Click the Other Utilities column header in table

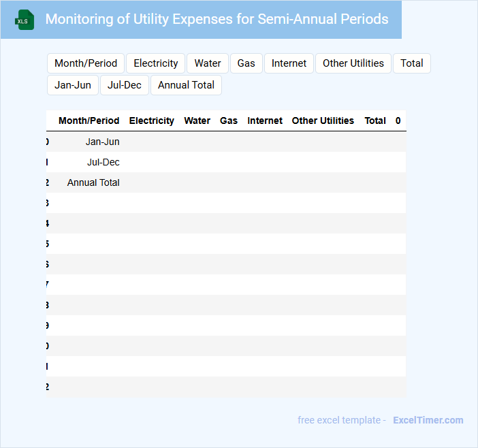[x=323, y=121]
